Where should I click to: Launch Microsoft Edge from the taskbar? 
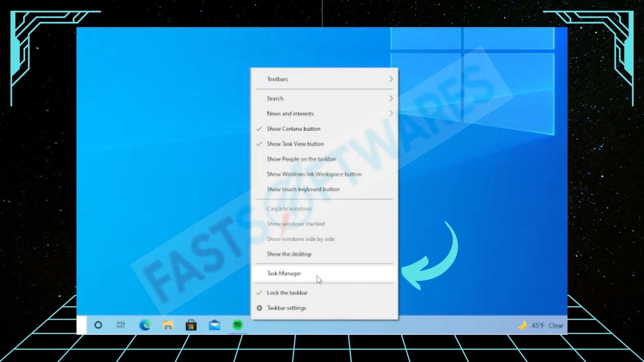[x=145, y=325]
